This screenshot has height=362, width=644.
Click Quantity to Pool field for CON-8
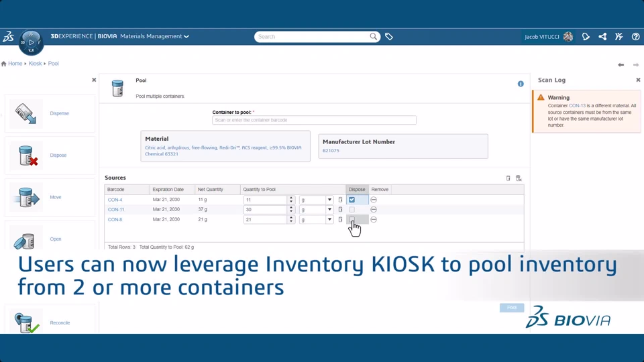266,220
